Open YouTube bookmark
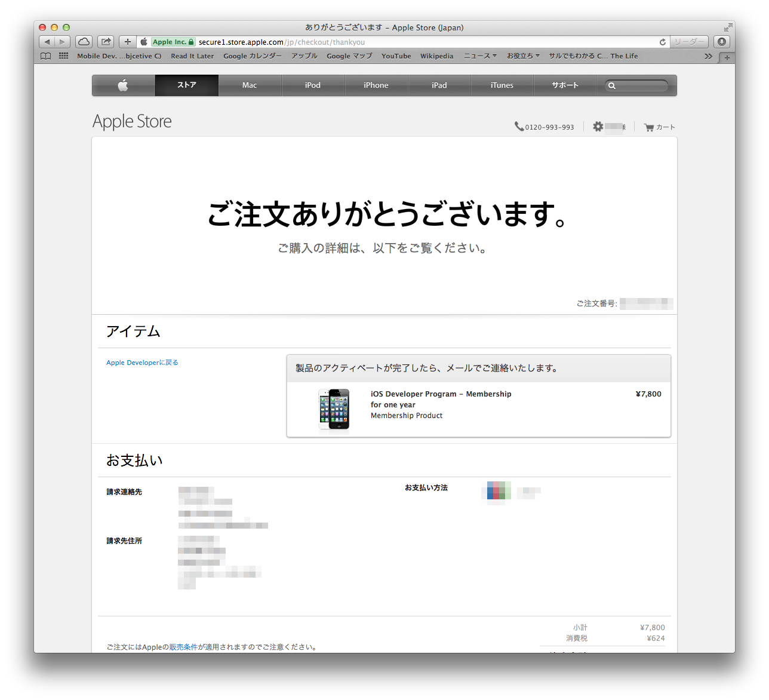769x700 pixels. click(x=396, y=56)
